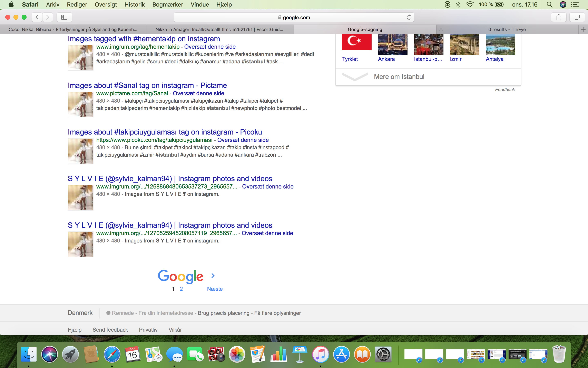Viewport: 588px width, 368px height.
Task: Open Photos in the Dock
Action: click(237, 354)
